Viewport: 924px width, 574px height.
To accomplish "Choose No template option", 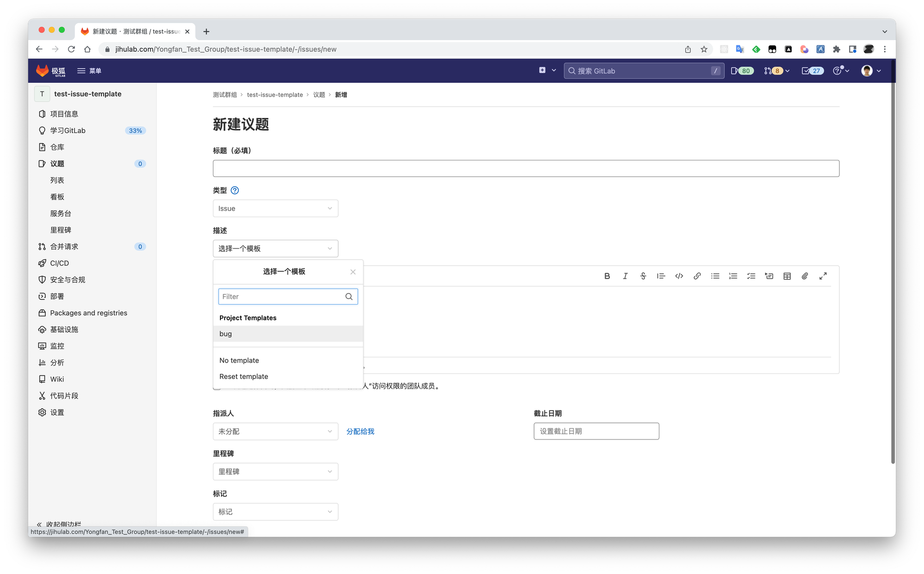I will coord(288,360).
